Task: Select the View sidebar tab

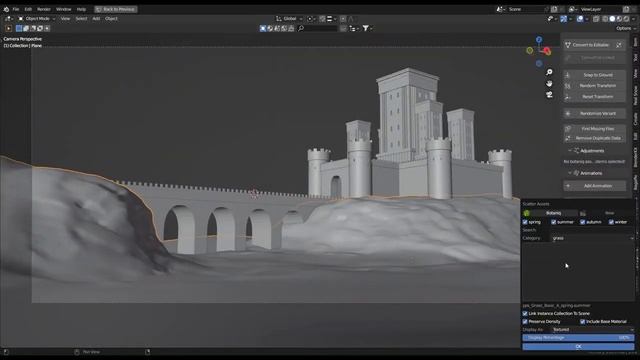Action: point(636,73)
